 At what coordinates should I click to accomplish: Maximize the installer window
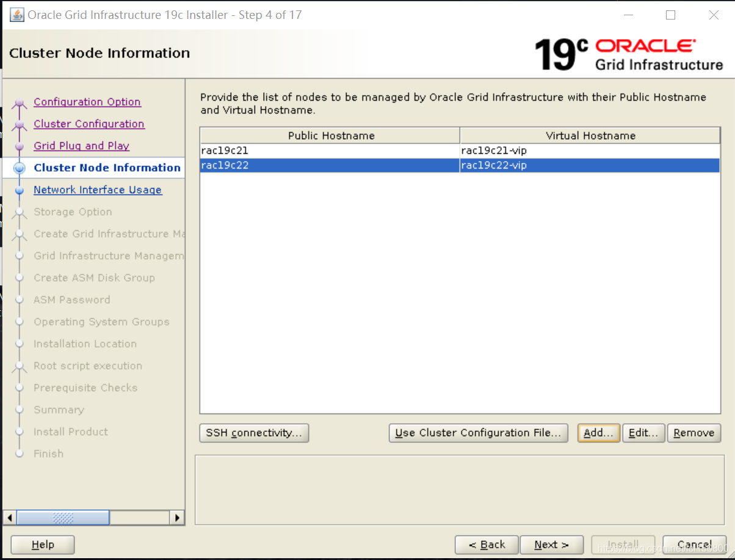pyautogui.click(x=670, y=15)
